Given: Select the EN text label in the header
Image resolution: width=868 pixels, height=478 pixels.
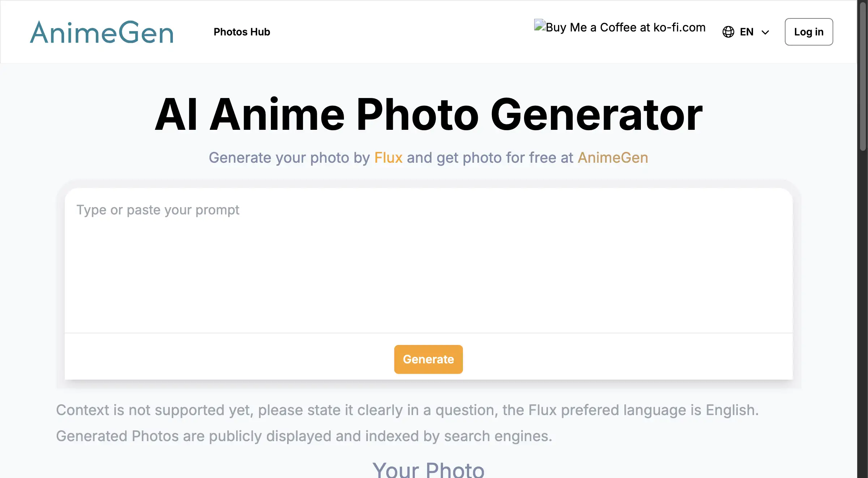Looking at the screenshot, I should tap(746, 32).
